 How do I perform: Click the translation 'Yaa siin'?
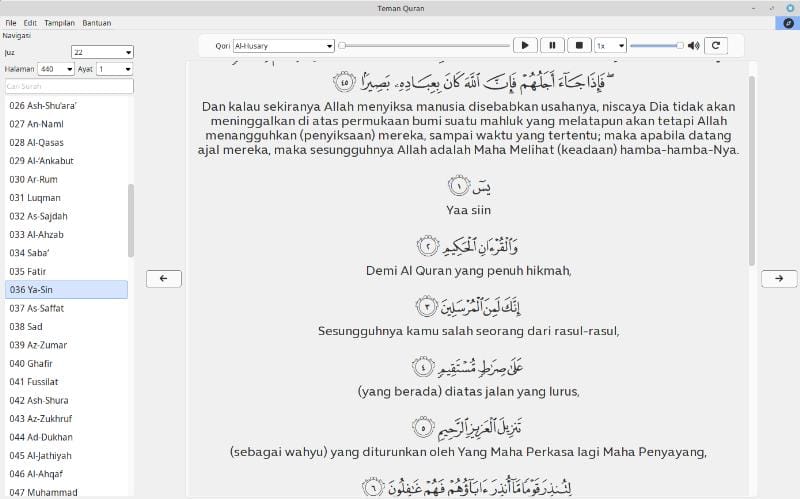(x=468, y=210)
